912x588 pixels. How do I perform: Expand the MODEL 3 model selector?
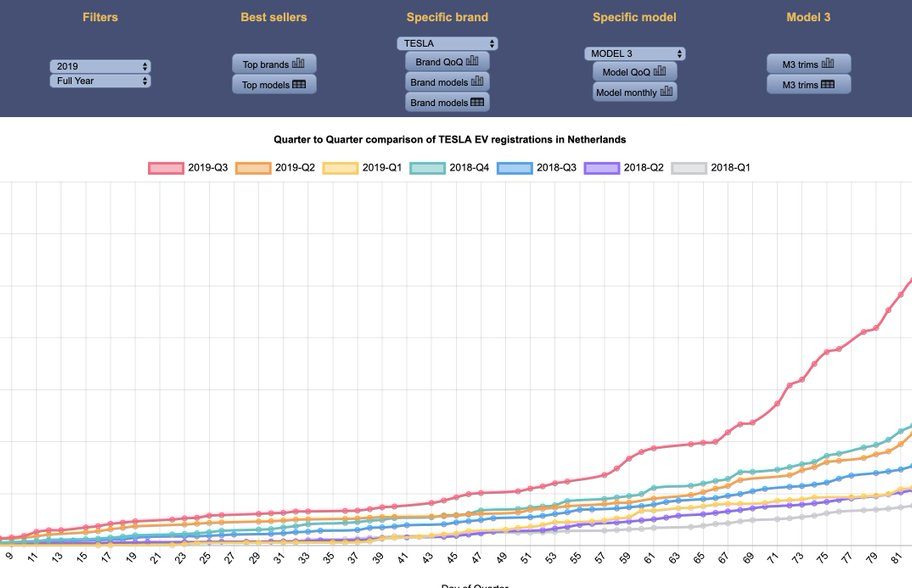[635, 54]
